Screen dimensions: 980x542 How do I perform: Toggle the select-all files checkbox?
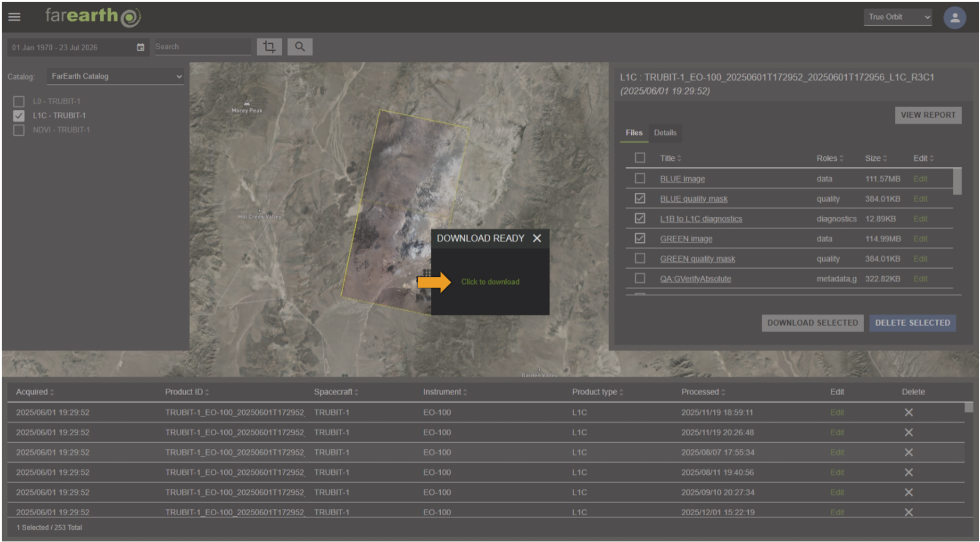click(640, 158)
